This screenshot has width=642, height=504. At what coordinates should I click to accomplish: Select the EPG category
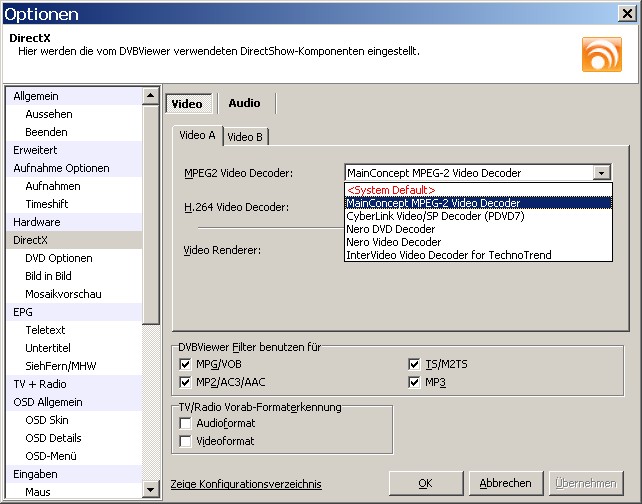[74, 312]
